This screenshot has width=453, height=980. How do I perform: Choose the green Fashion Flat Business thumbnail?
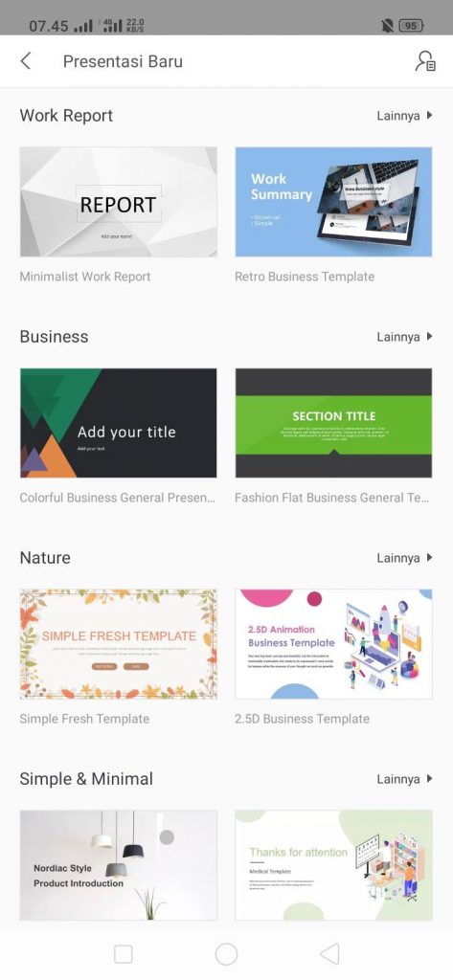coord(333,423)
